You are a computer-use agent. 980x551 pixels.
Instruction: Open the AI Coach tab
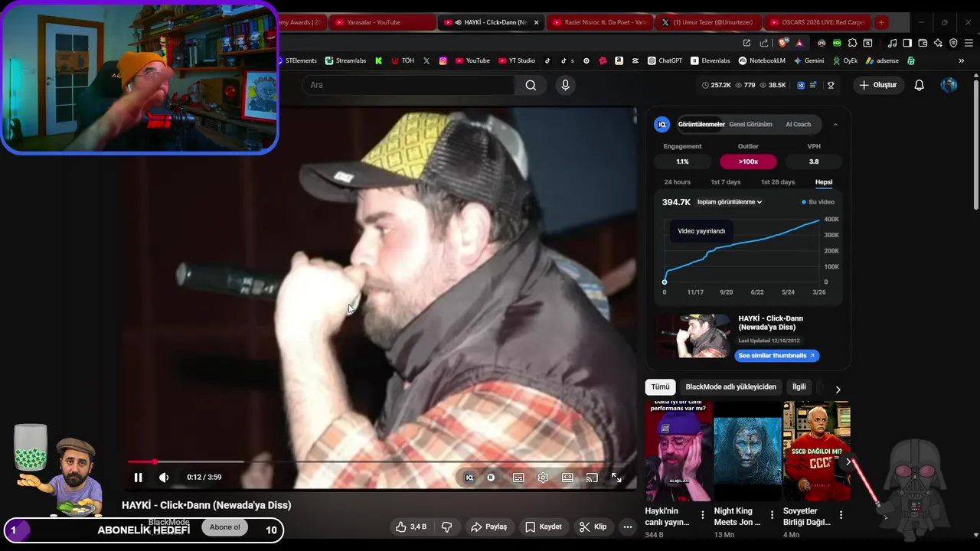tap(798, 124)
